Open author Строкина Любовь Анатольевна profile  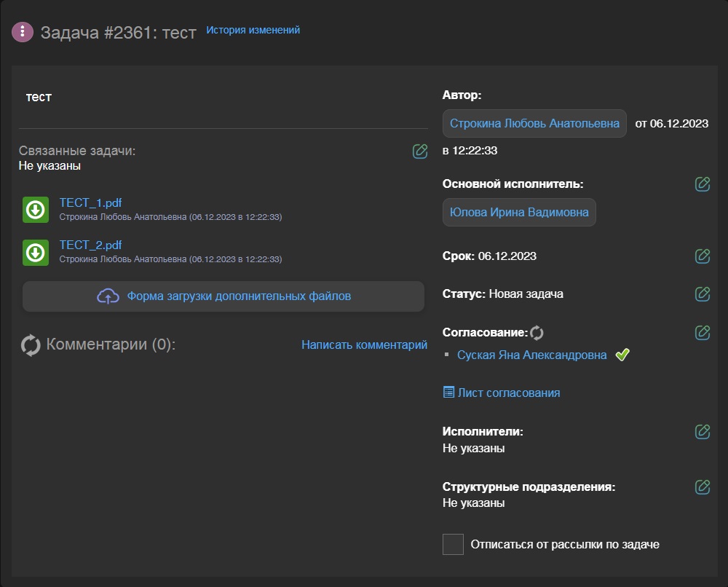click(x=534, y=124)
